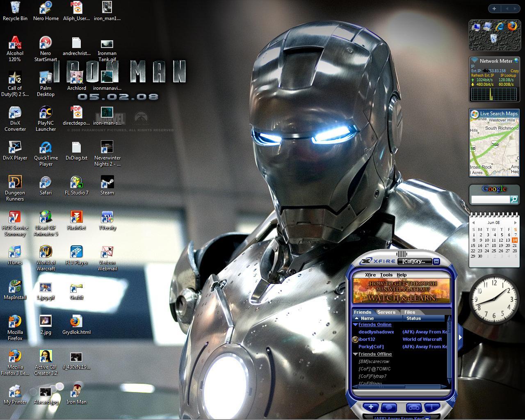
Task: Switch to the Servers tab in Xfire
Action: (x=386, y=312)
